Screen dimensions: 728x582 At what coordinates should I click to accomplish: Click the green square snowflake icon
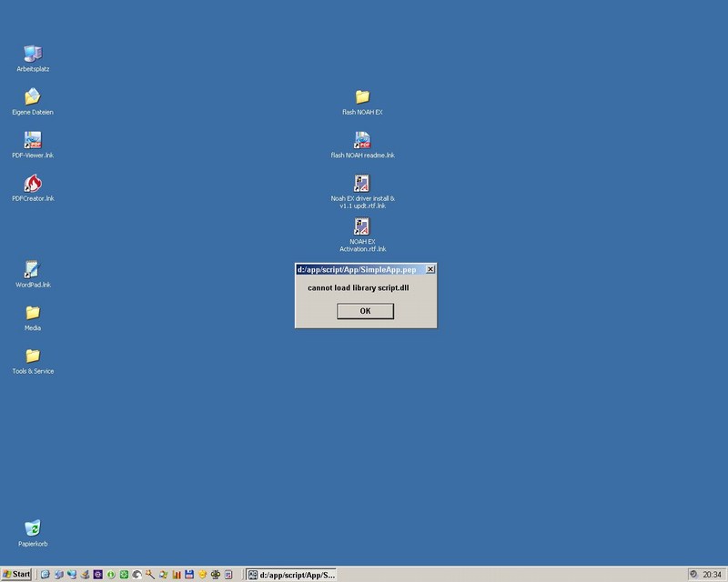pyautogui.click(x=124, y=575)
